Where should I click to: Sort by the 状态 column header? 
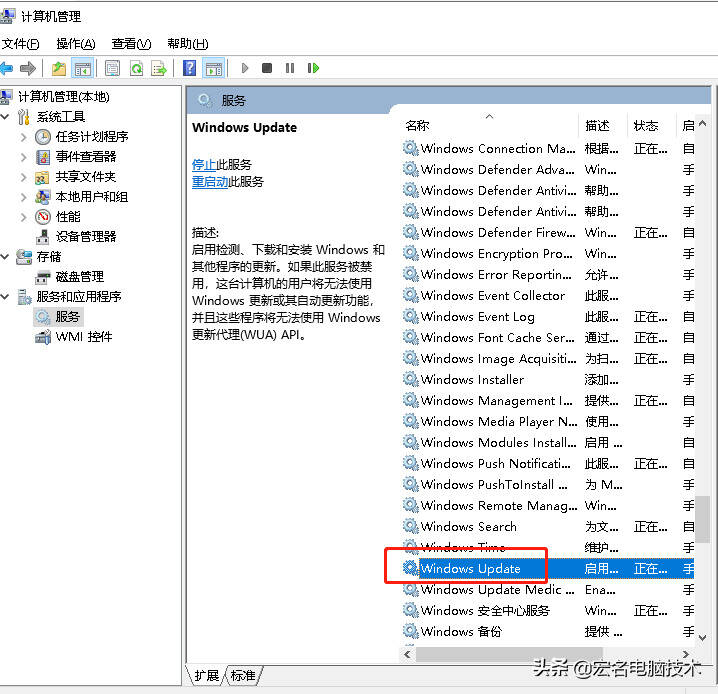(x=651, y=125)
